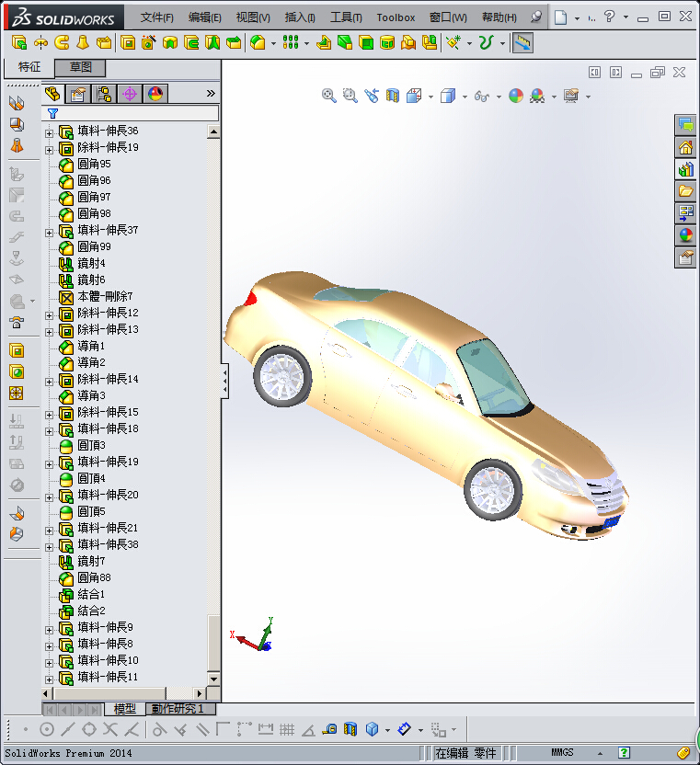Open the DisplayManager tab
Viewport: 700px width, 765px height.
(x=155, y=94)
